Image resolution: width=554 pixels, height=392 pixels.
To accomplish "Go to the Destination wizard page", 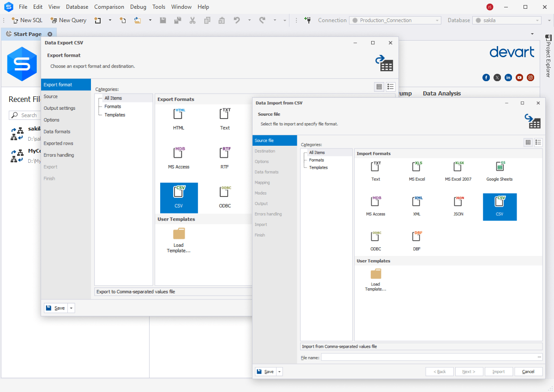I will tap(265, 151).
